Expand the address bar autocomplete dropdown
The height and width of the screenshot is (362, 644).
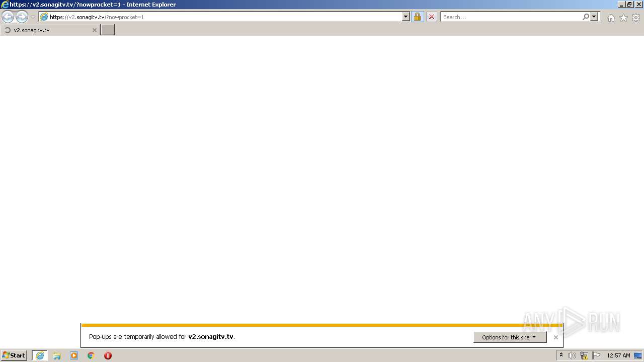[x=406, y=17]
